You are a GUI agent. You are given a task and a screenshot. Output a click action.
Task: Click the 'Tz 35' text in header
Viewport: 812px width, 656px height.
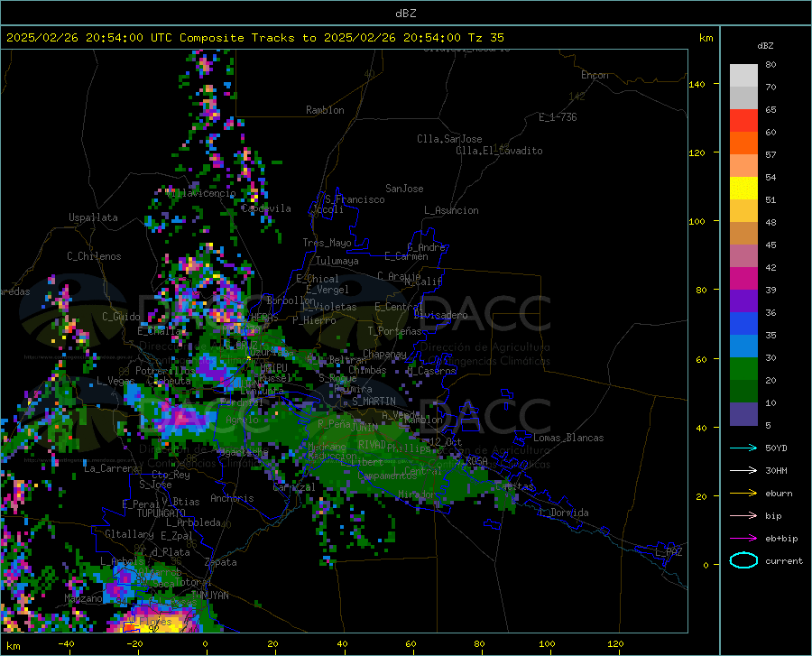[x=485, y=38]
